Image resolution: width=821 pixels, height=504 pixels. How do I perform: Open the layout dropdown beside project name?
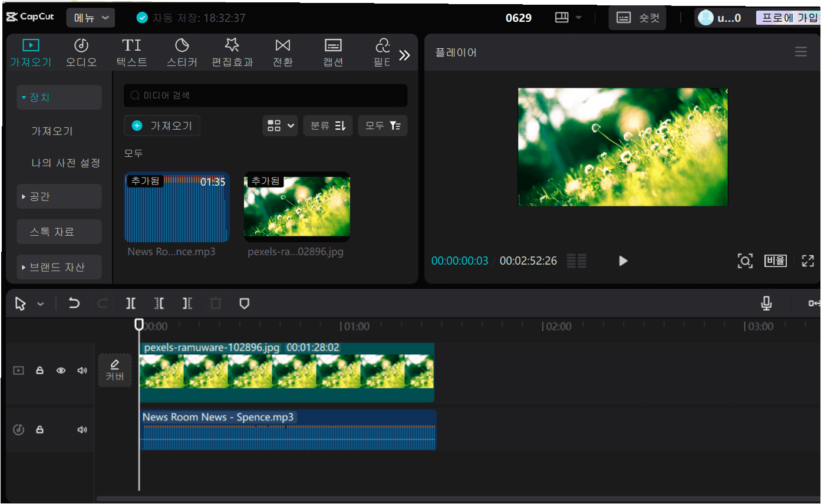[x=568, y=18]
